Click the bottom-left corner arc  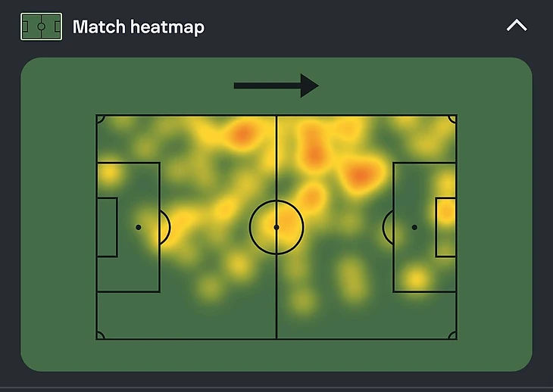(x=99, y=335)
